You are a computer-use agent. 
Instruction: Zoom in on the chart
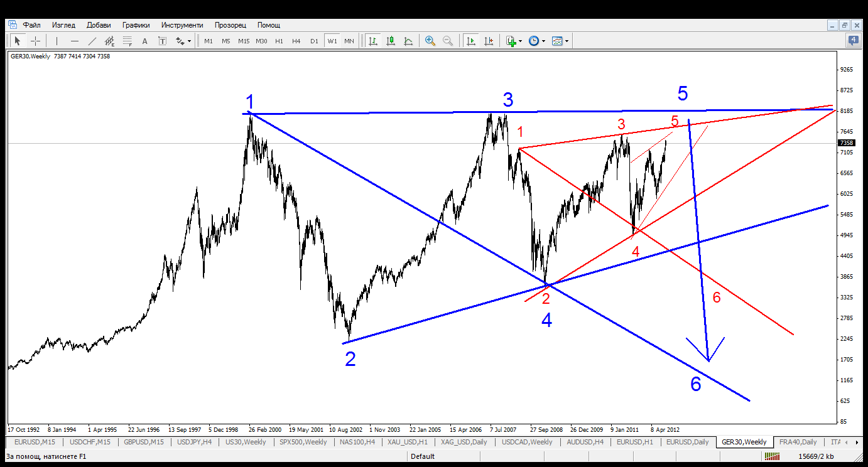tap(430, 41)
